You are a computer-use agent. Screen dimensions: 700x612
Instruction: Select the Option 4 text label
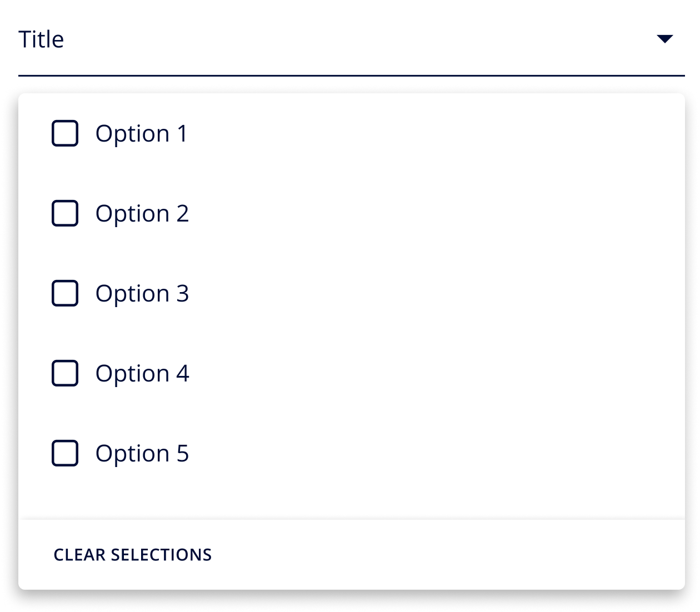pyautogui.click(x=142, y=374)
